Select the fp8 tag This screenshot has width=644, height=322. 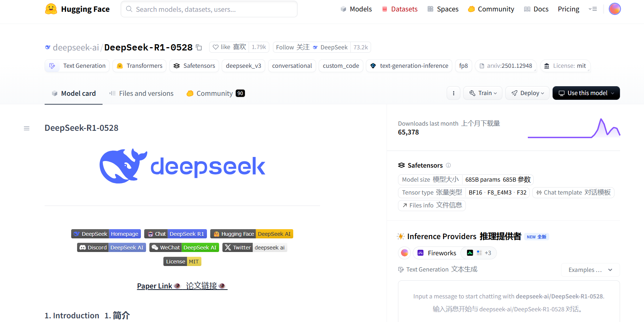[x=463, y=66]
